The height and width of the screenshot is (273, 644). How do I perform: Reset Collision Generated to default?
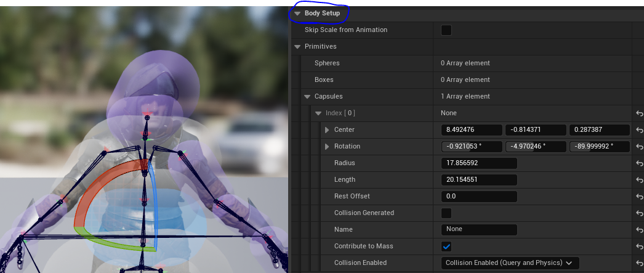coord(639,213)
